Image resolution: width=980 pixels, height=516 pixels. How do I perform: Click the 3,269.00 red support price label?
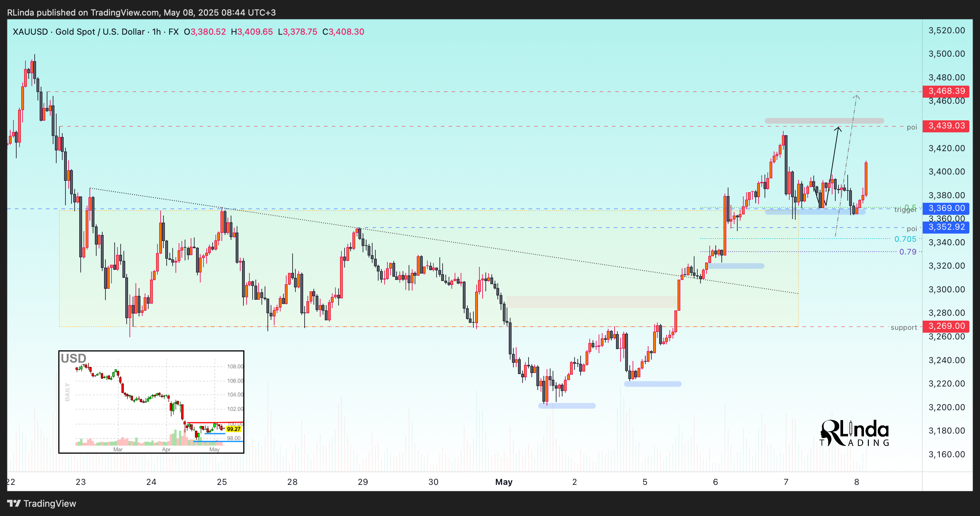click(946, 326)
